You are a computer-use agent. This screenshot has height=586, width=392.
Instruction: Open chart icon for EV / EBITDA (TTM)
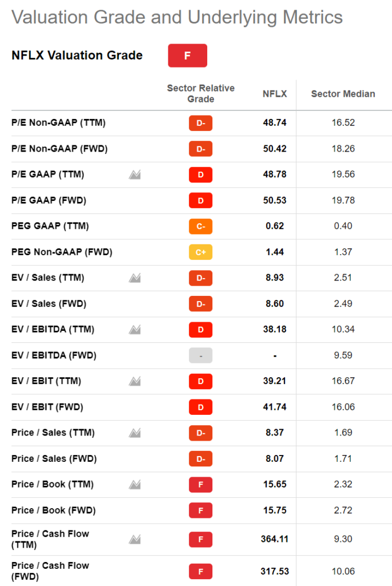point(134,330)
